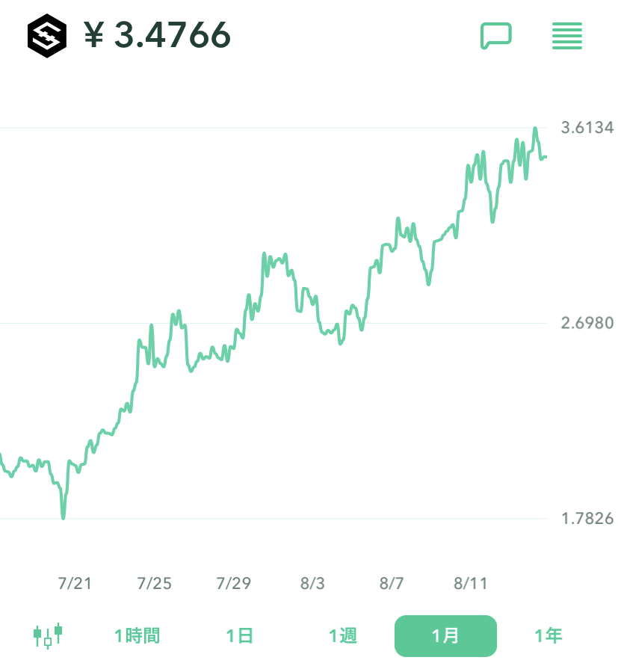Click the ¥ 3.4766 price display
Viewport: 618px width, 672px height.
(157, 35)
